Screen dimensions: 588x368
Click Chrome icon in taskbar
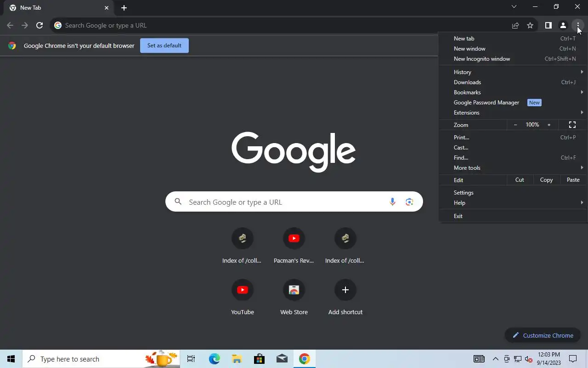point(304,359)
